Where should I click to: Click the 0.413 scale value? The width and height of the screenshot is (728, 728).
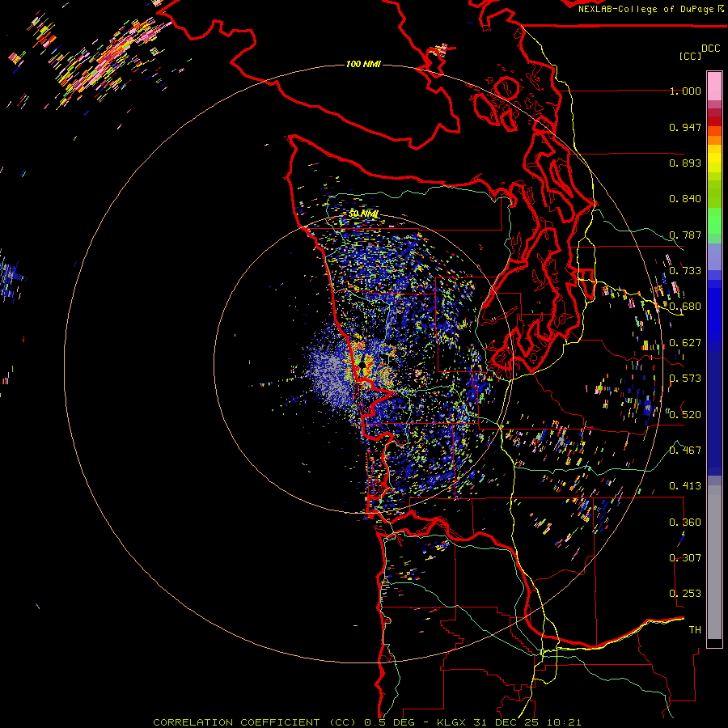(x=685, y=486)
